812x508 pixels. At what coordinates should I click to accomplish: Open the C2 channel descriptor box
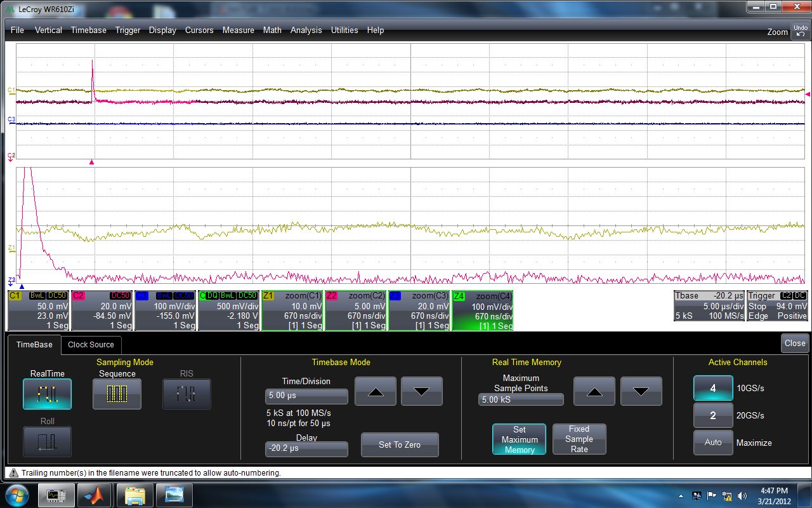[x=102, y=311]
